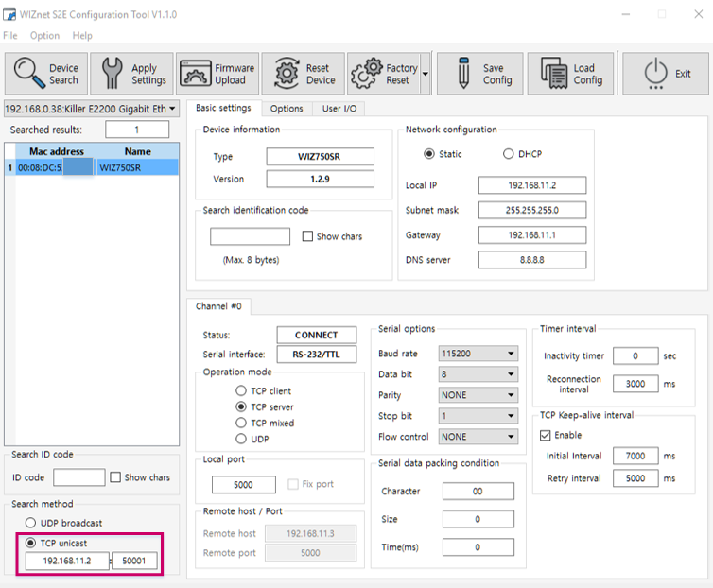Select TCP server operation mode
The image size is (713, 588).
pos(241,406)
